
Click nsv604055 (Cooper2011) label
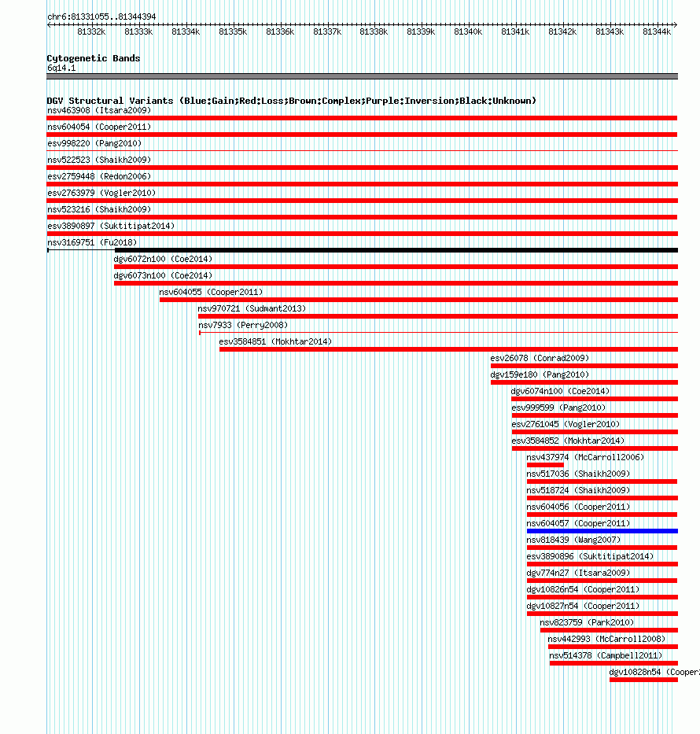pyautogui.click(x=211, y=292)
